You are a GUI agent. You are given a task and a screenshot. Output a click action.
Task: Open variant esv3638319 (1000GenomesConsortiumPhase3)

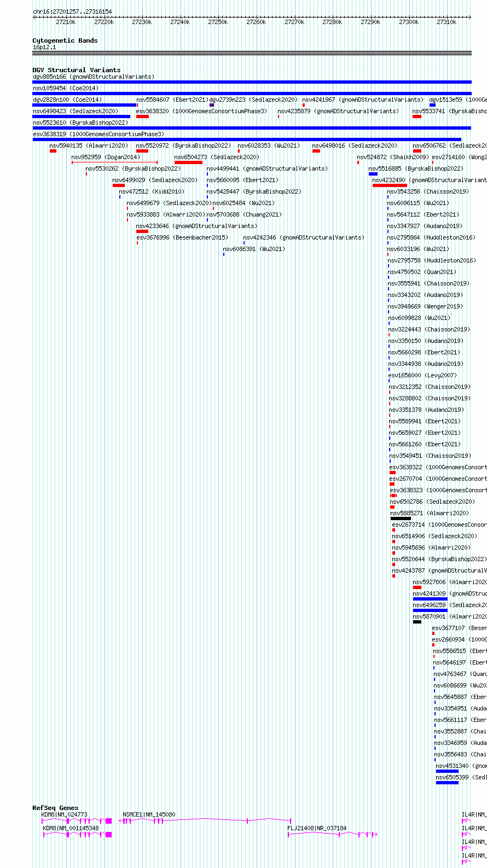pyautogui.click(x=98, y=134)
